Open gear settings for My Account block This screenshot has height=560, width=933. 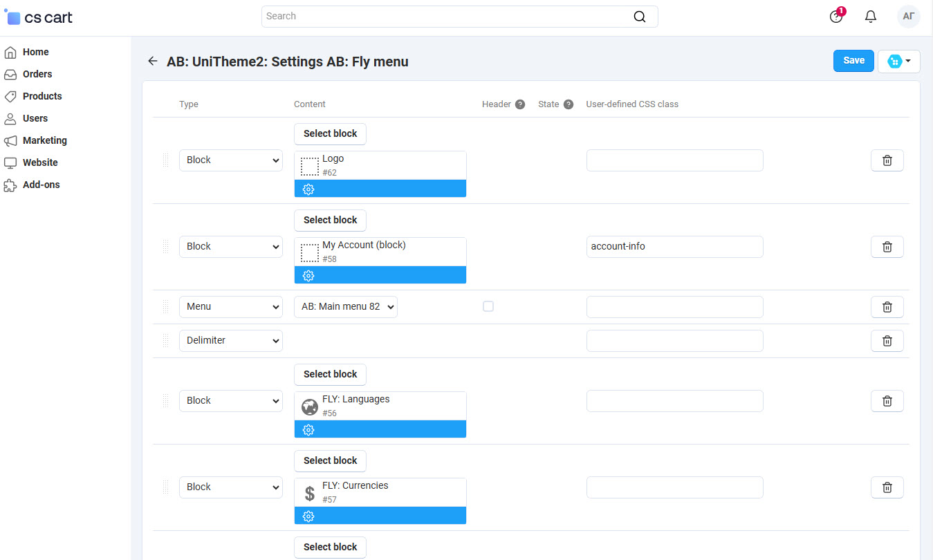click(308, 275)
